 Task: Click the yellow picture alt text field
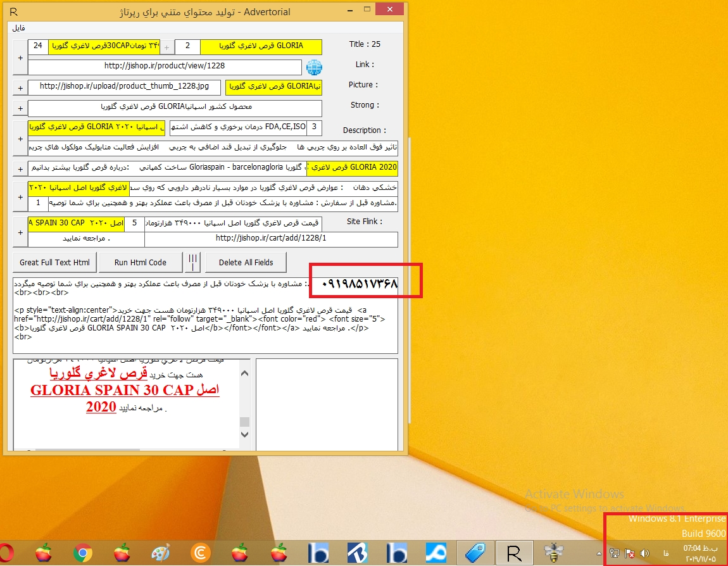(x=273, y=87)
